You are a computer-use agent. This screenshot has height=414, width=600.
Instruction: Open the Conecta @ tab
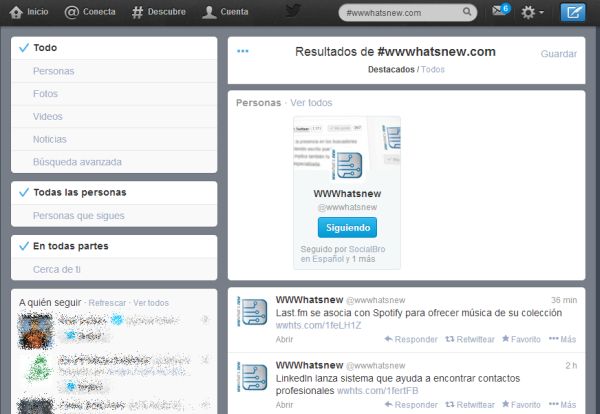(x=90, y=12)
